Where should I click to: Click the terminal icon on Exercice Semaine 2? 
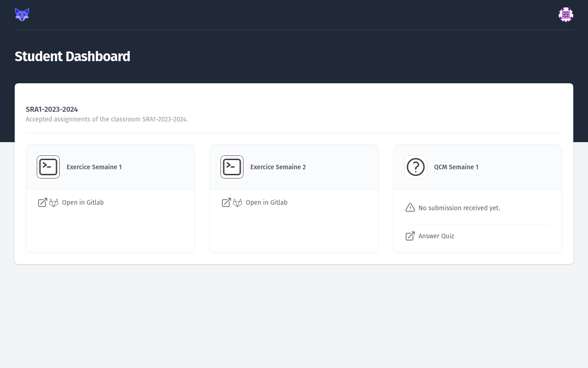tap(232, 167)
